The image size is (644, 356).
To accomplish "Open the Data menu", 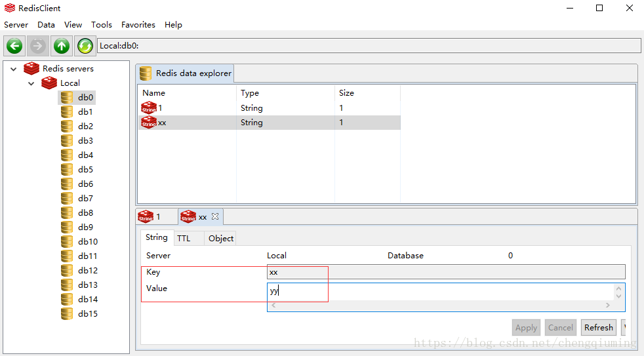I will (x=46, y=25).
